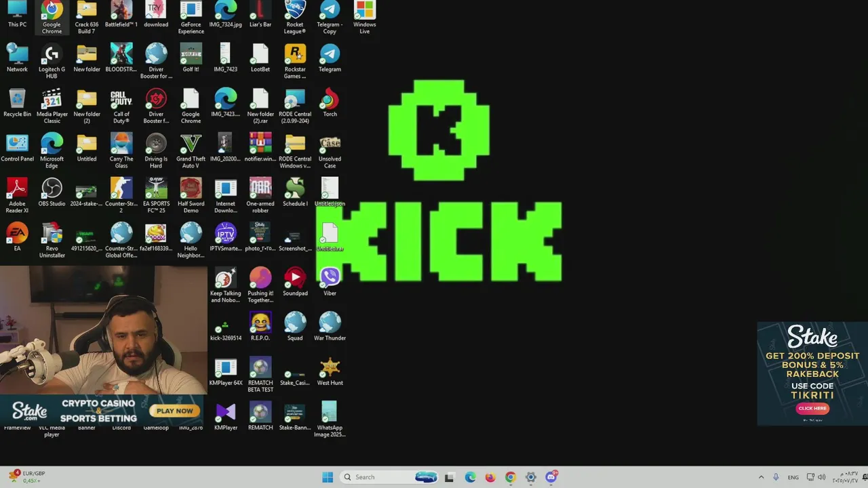Select the Untitled.rar file
Image resolution: width=868 pixels, height=488 pixels.
point(330,237)
